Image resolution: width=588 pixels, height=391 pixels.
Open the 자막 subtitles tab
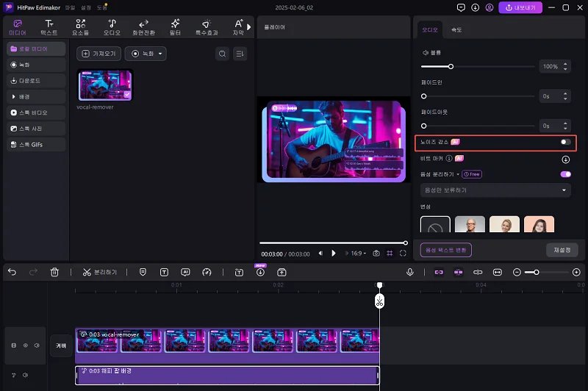click(238, 27)
